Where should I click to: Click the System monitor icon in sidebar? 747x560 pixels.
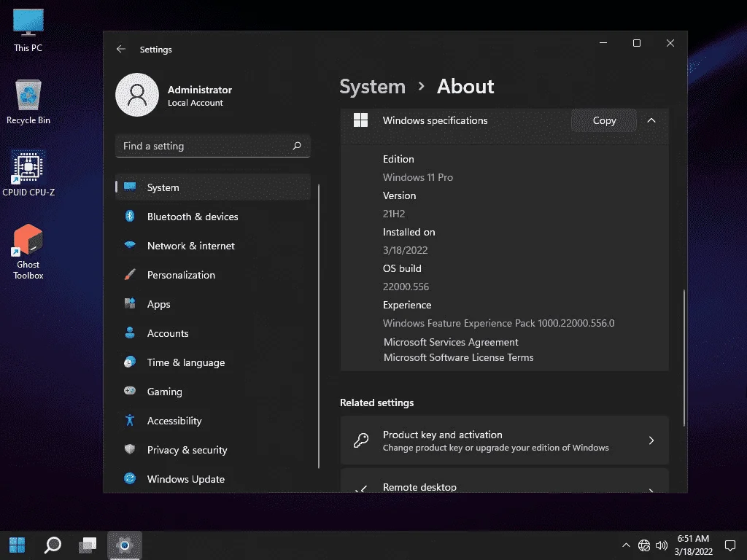coord(130,187)
